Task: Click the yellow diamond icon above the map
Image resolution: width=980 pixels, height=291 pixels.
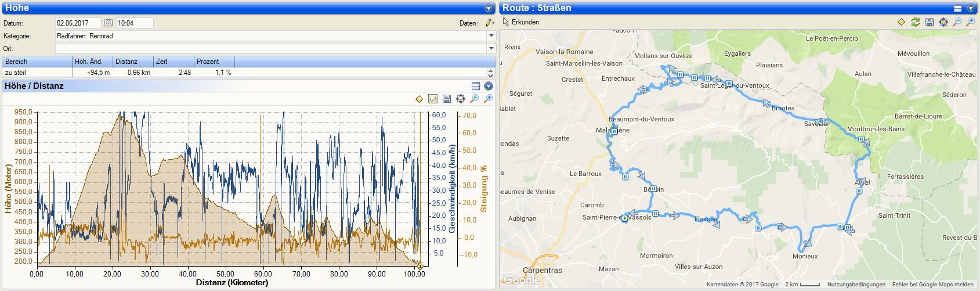Action: coord(901,22)
